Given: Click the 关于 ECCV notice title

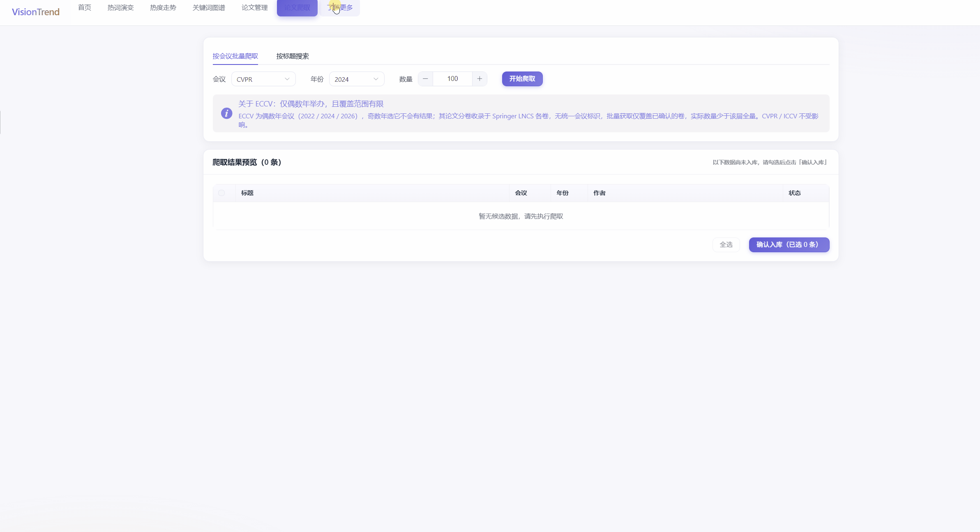Looking at the screenshot, I should 311,104.
